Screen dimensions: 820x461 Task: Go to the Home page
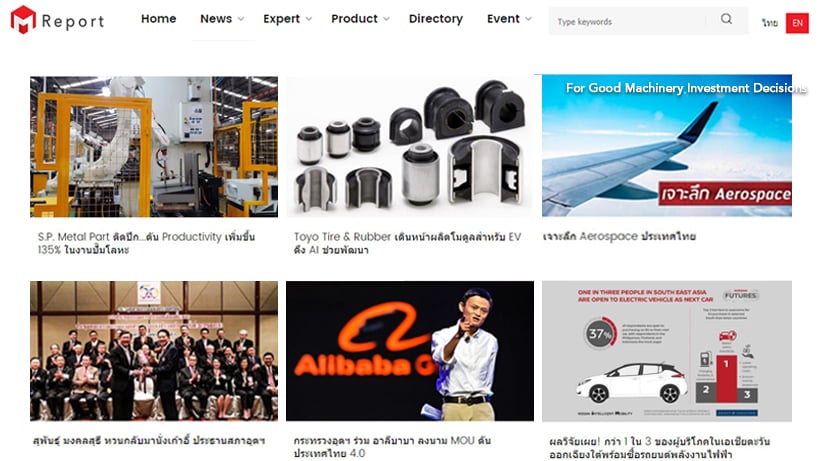tap(158, 19)
